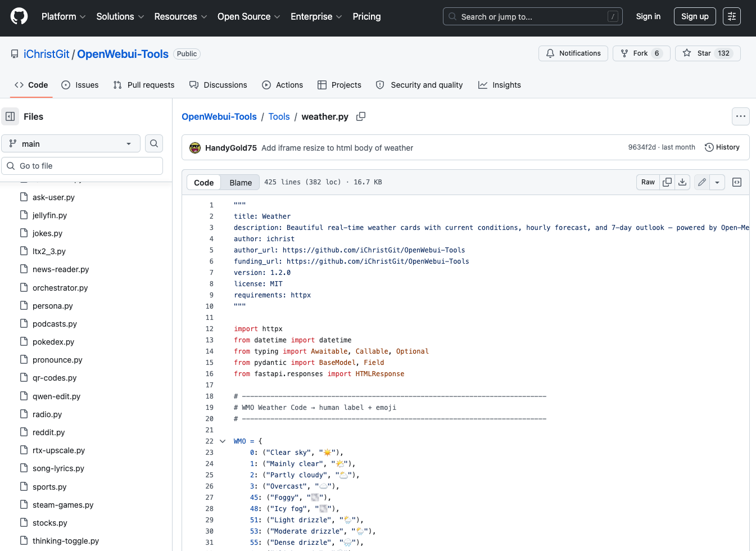Open news-reader.py in the file tree
The width and height of the screenshot is (756, 551).
[61, 269]
